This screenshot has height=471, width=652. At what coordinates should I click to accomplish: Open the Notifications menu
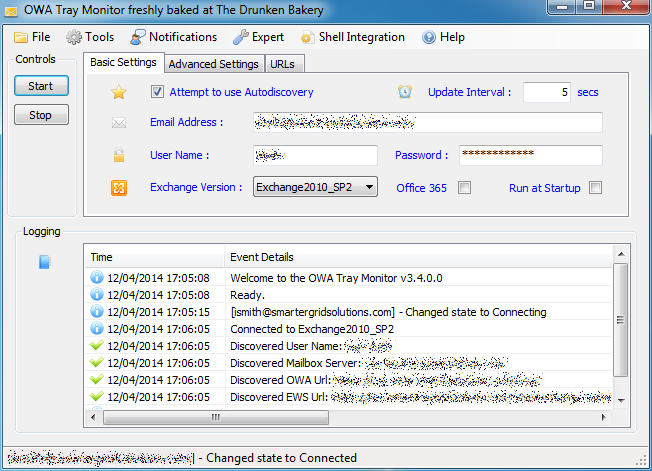[173, 37]
